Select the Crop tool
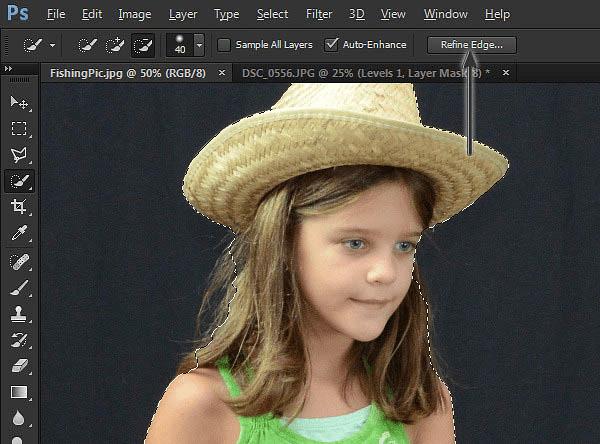The width and height of the screenshot is (600, 444). (x=19, y=207)
